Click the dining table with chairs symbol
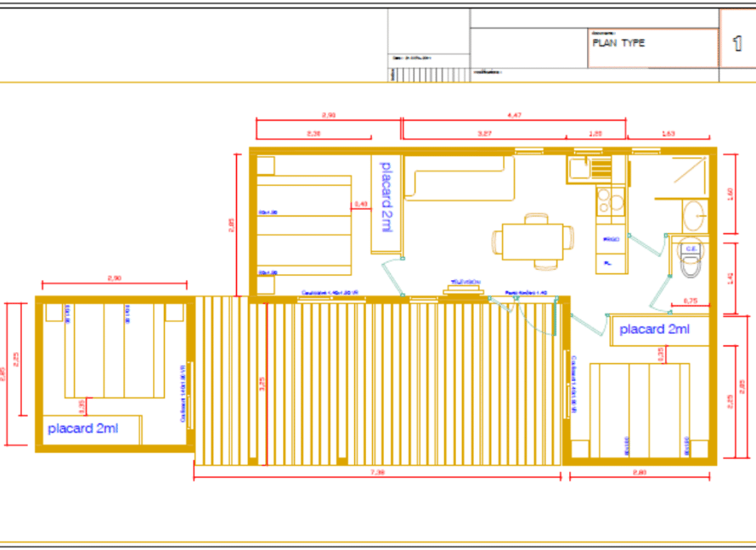Screen dimensions: 756x550 coord(533,240)
